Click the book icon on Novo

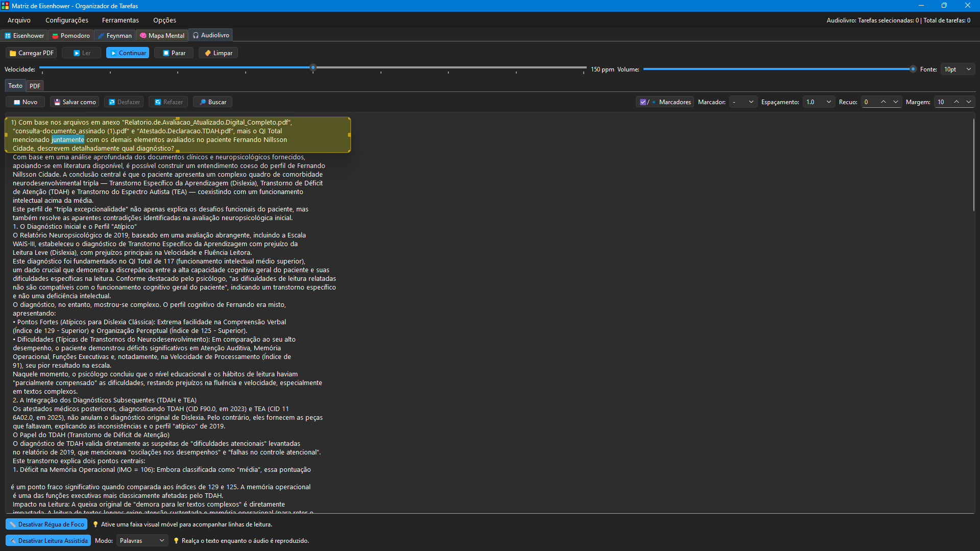[17, 102]
